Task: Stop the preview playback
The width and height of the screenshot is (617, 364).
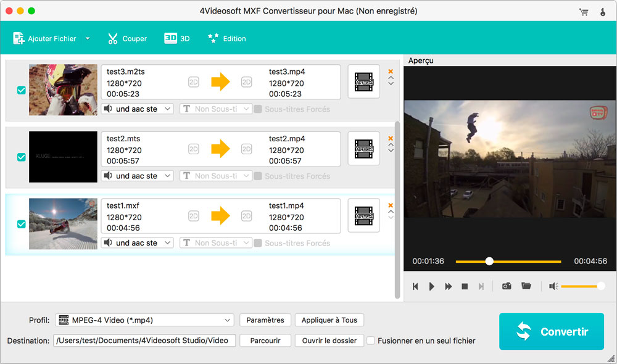Action: click(465, 286)
